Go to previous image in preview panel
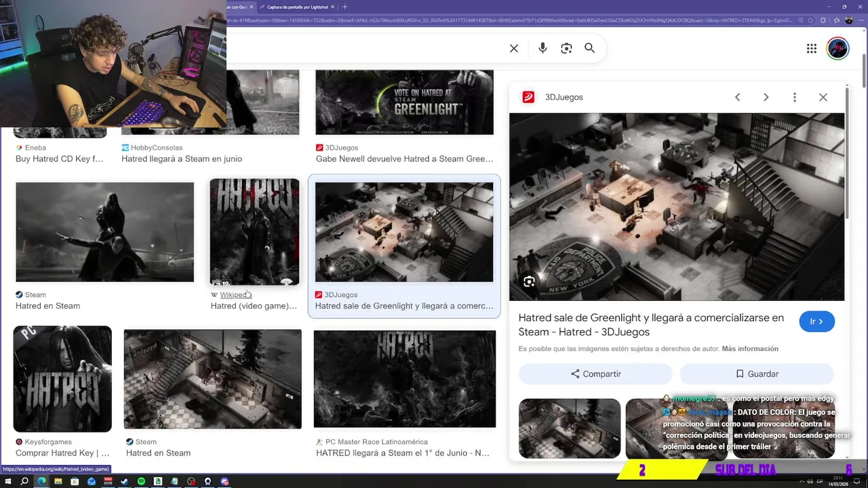The width and height of the screenshot is (868, 488). click(738, 97)
